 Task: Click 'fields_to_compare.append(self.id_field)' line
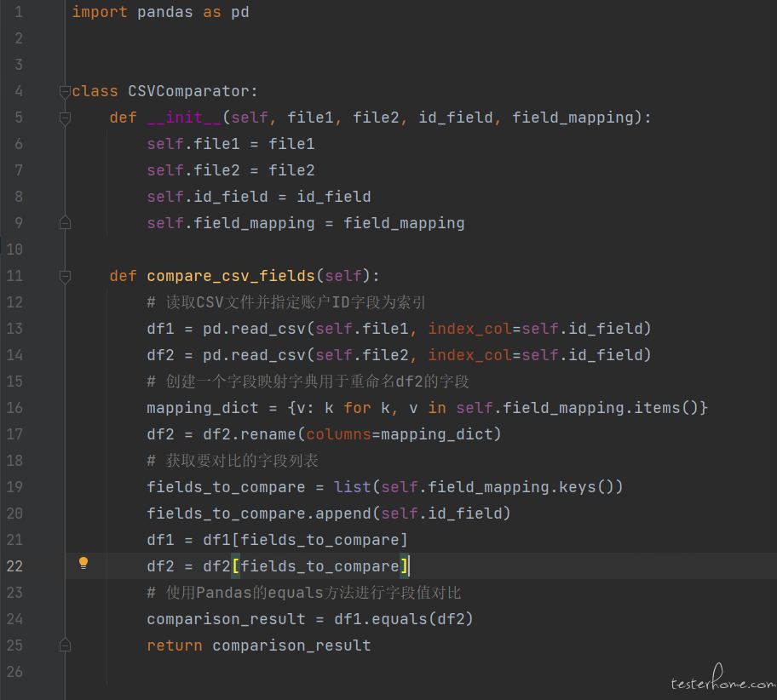[x=329, y=514]
